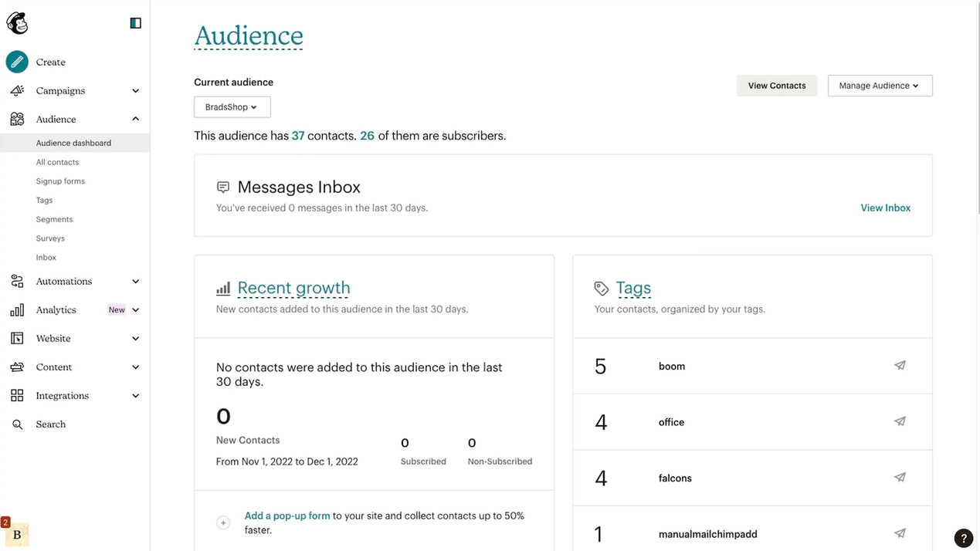980x551 pixels.
Task: Open Signup forms in the sidebar
Action: 60,181
